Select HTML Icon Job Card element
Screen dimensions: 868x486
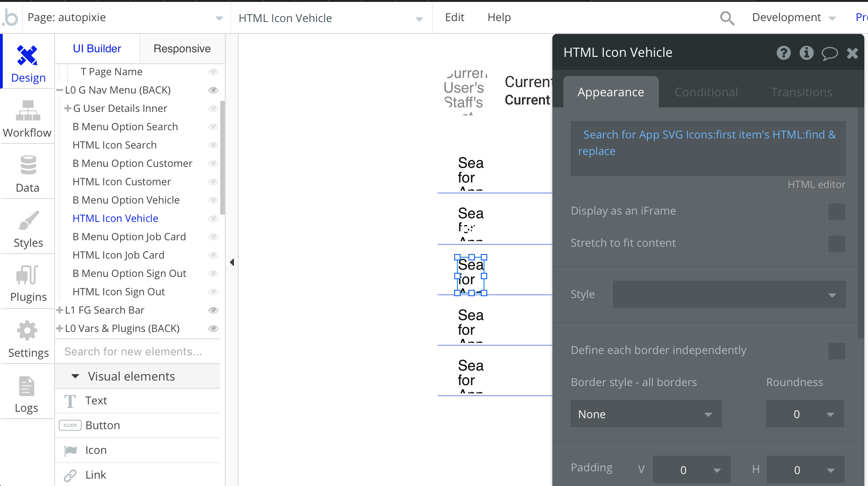pos(118,255)
